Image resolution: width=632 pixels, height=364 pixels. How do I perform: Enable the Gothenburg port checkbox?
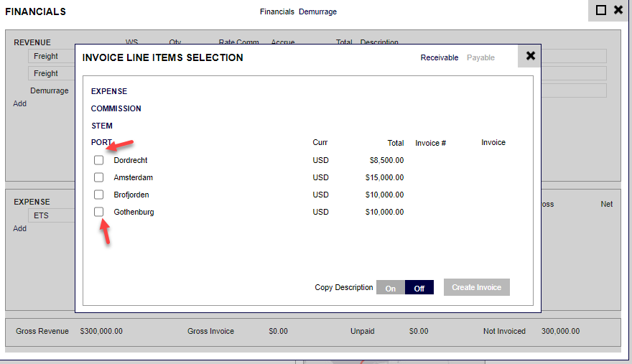click(98, 212)
